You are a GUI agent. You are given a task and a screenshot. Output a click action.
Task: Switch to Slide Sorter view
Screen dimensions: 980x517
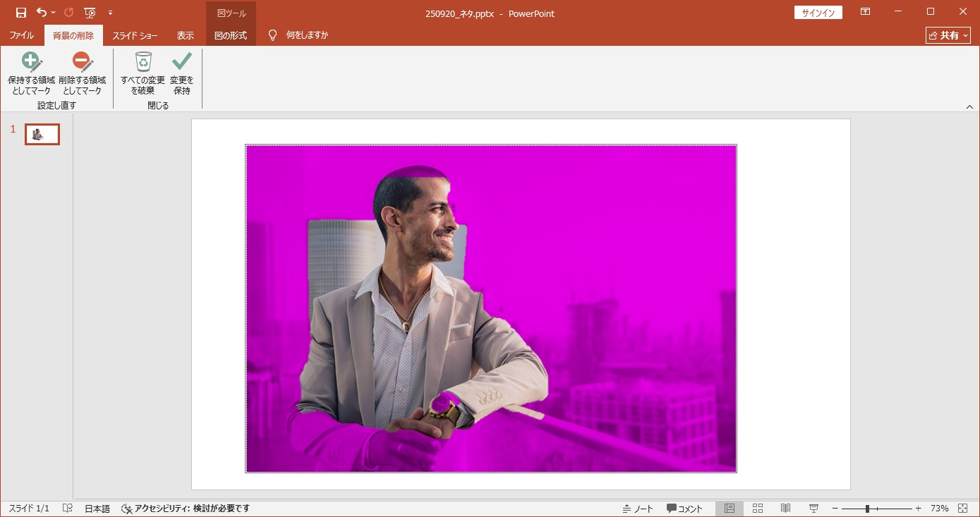pos(758,509)
